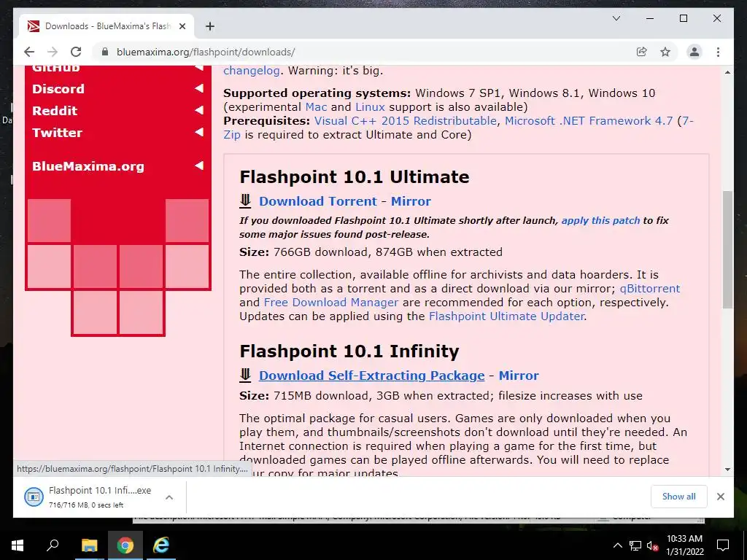
Task: Open Visual C++ 2015 Redistributable link
Action: pos(406,121)
